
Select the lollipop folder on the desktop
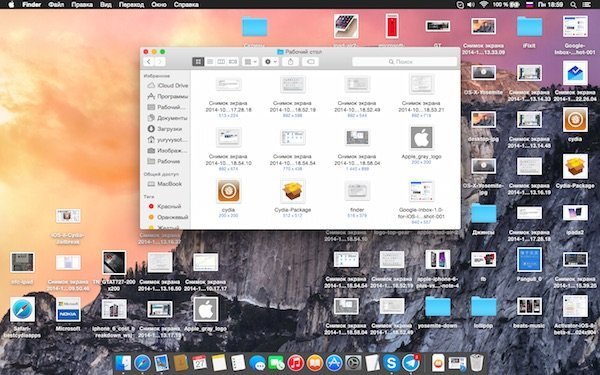pos(483,307)
